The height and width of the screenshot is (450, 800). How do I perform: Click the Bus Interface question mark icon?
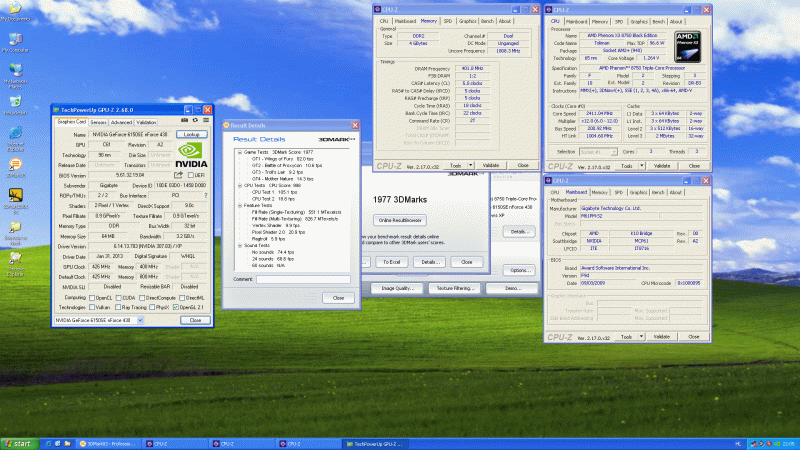coord(206,195)
